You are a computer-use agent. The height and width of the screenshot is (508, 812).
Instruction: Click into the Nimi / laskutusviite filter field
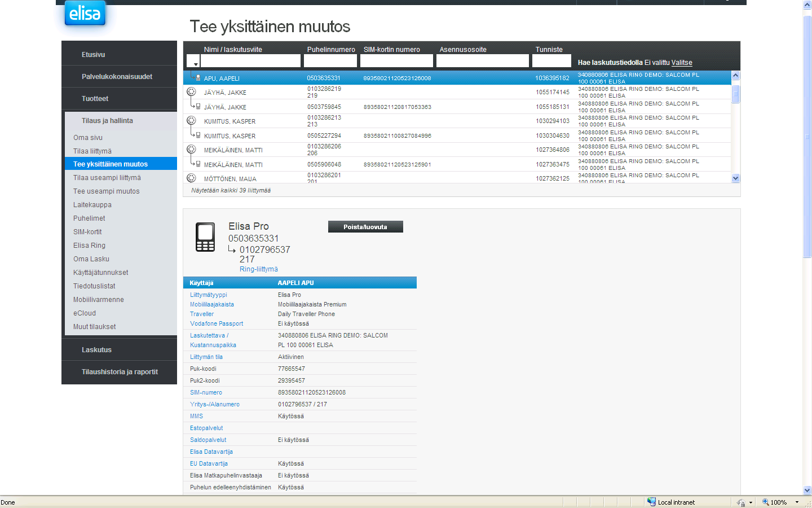click(250, 61)
